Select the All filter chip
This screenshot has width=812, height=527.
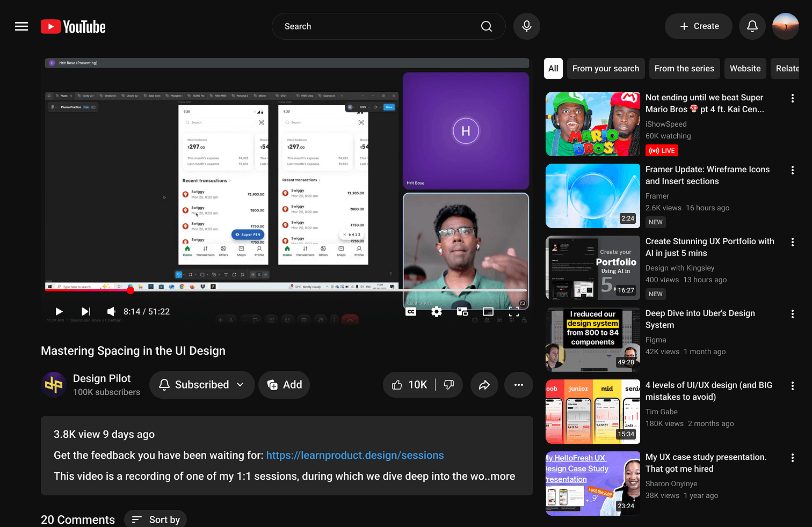553,69
